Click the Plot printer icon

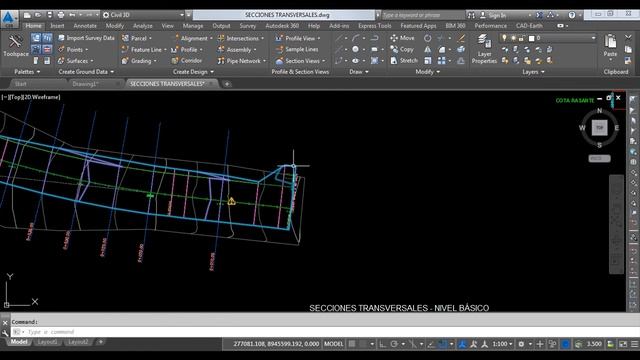(61, 15)
